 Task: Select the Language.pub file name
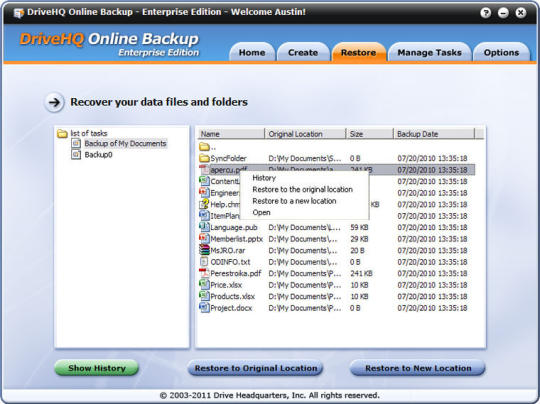pyautogui.click(x=234, y=227)
